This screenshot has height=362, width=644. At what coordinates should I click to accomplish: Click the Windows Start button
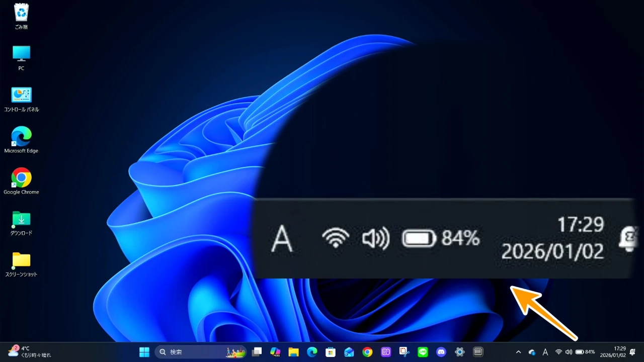tap(144, 352)
